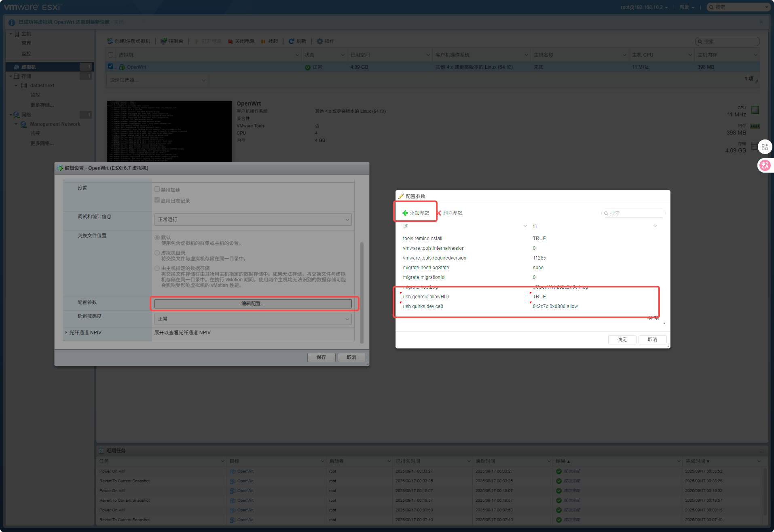Toggle the select-all VMs checkbox
Viewport: 774px width, 532px height.
pyautogui.click(x=110, y=55)
